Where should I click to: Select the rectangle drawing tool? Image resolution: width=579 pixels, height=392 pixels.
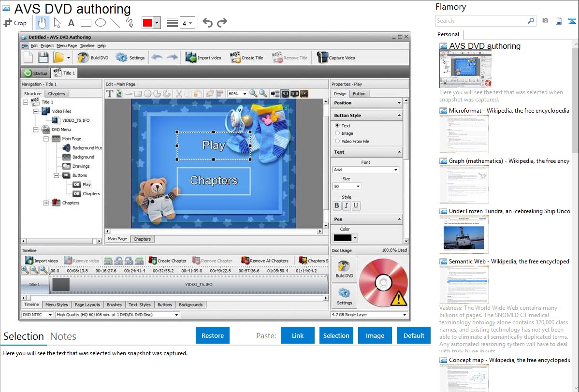pos(86,23)
